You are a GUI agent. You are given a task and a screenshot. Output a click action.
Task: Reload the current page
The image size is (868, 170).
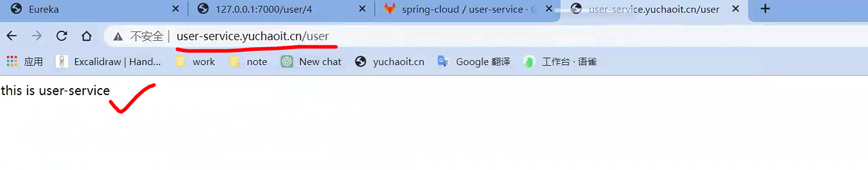62,36
